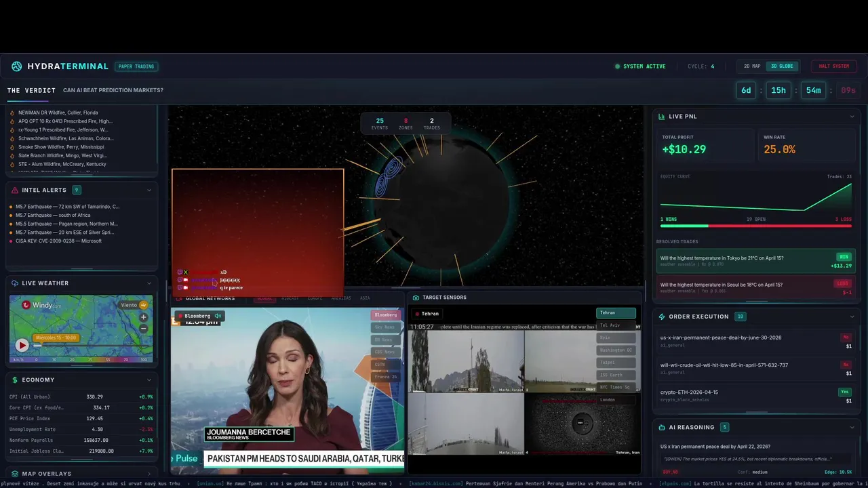Select Tehran in the sensor list
Image resolution: width=868 pixels, height=488 pixels.
point(616,313)
